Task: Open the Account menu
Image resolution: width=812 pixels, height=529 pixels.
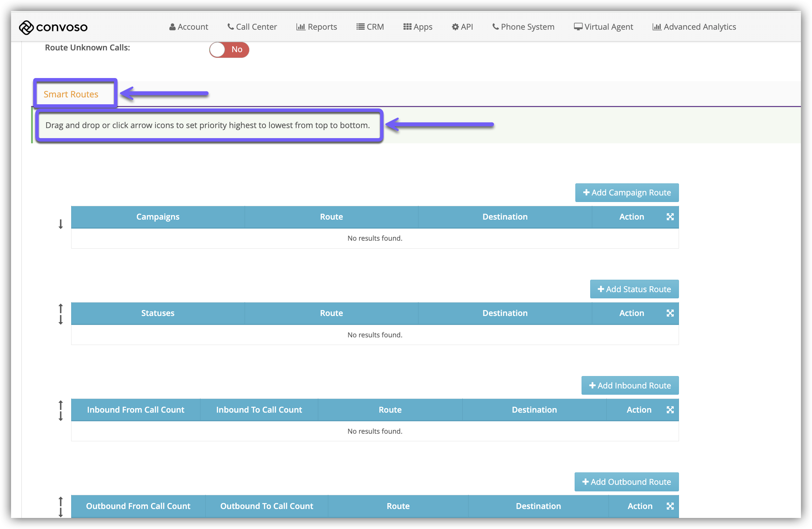Action: [189, 27]
